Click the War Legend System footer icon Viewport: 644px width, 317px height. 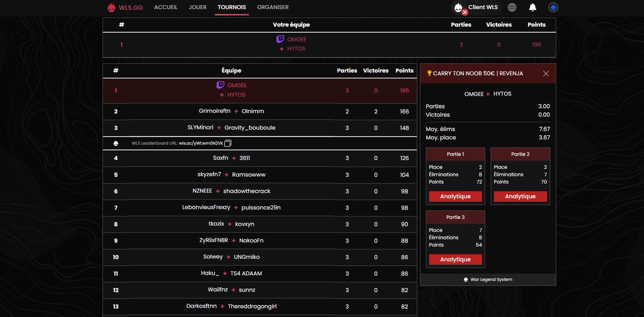coord(466,279)
